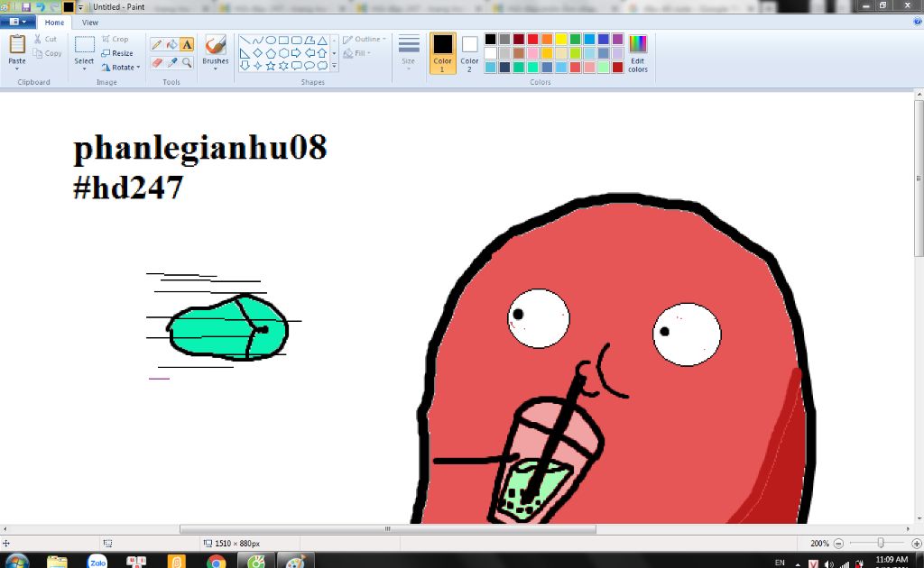Click the vertical scrollbar thumb

click(919, 178)
